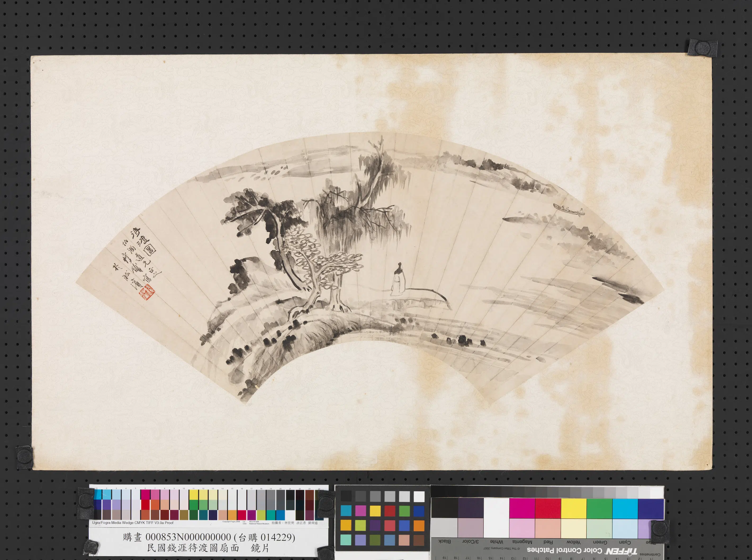Click the standing robed figure in the painting
The width and height of the screenshot is (752, 560).
pos(399,279)
